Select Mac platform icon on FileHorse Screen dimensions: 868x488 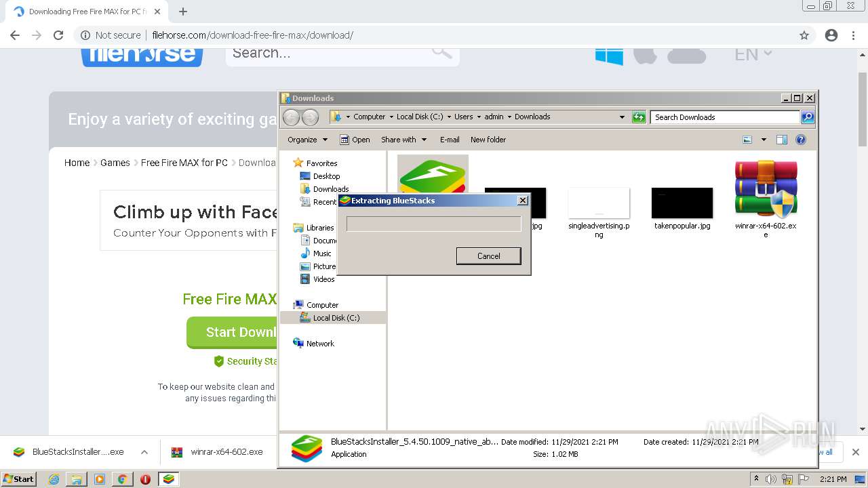click(645, 55)
